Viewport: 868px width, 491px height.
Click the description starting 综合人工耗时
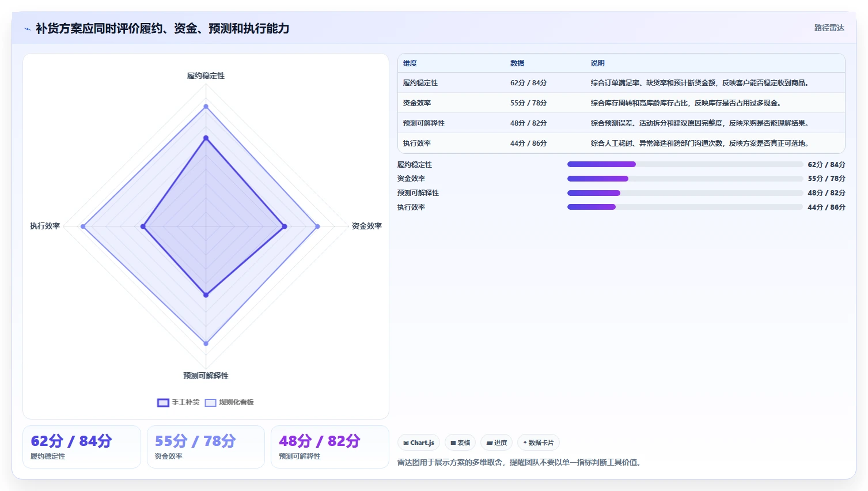point(700,143)
